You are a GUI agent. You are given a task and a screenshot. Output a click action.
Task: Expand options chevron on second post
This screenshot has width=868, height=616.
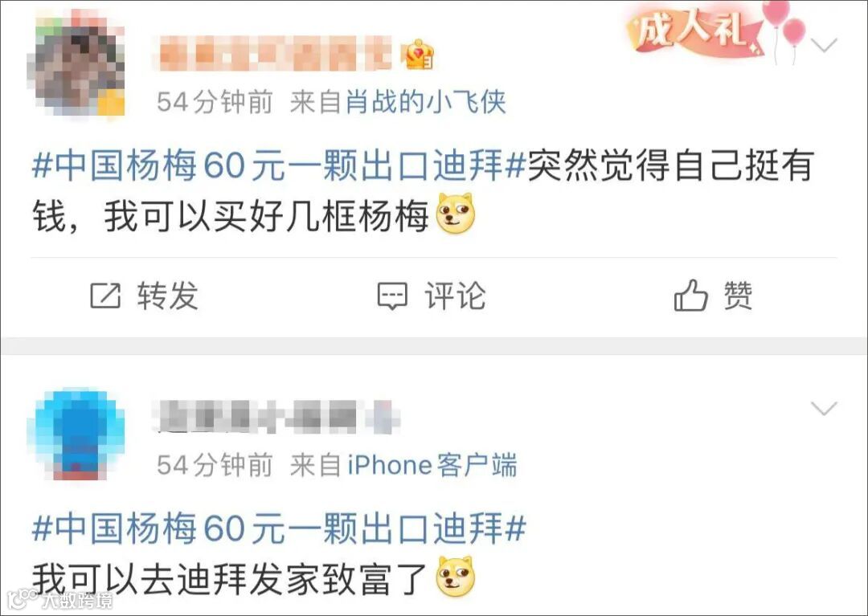825,409
